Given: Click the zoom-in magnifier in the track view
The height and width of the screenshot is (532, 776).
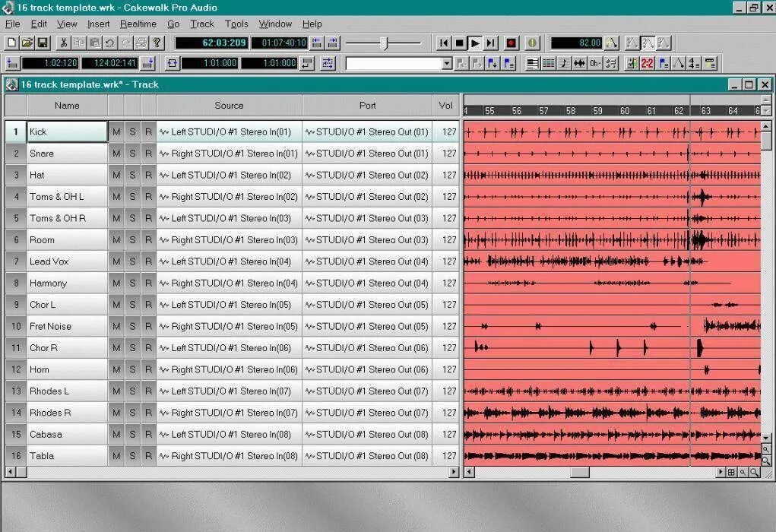Looking at the screenshot, I should coord(754,472).
